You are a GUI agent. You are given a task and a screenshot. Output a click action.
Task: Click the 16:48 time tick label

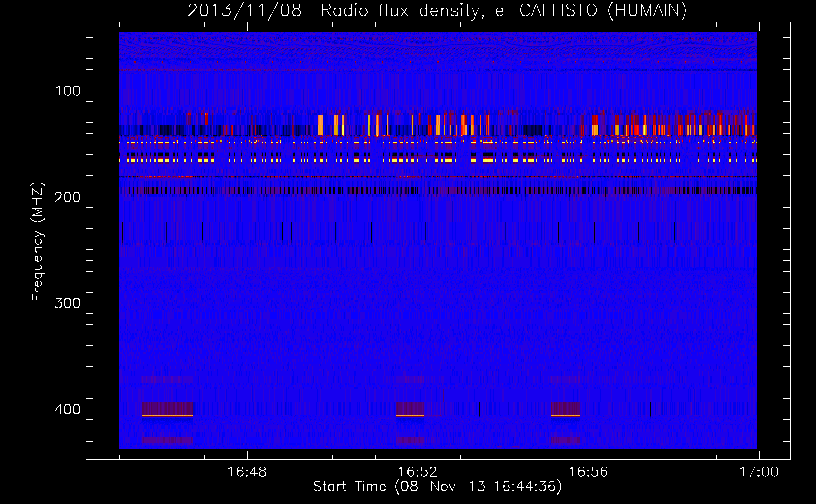coord(247,472)
